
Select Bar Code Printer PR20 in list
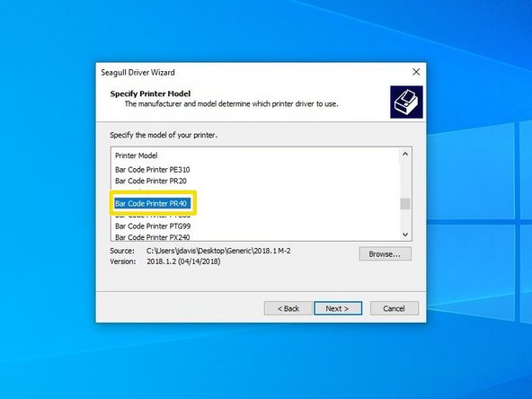point(151,181)
